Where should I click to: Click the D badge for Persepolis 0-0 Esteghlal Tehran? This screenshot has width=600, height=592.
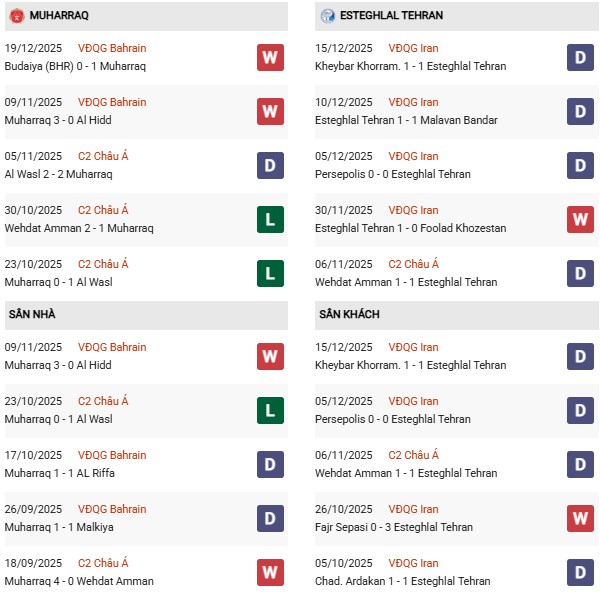pyautogui.click(x=581, y=165)
